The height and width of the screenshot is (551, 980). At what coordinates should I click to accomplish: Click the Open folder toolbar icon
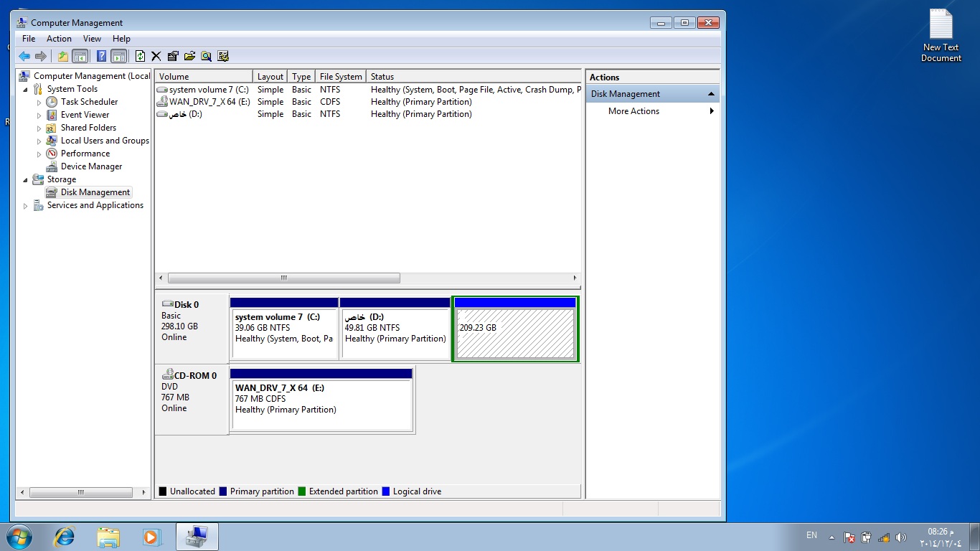point(189,56)
